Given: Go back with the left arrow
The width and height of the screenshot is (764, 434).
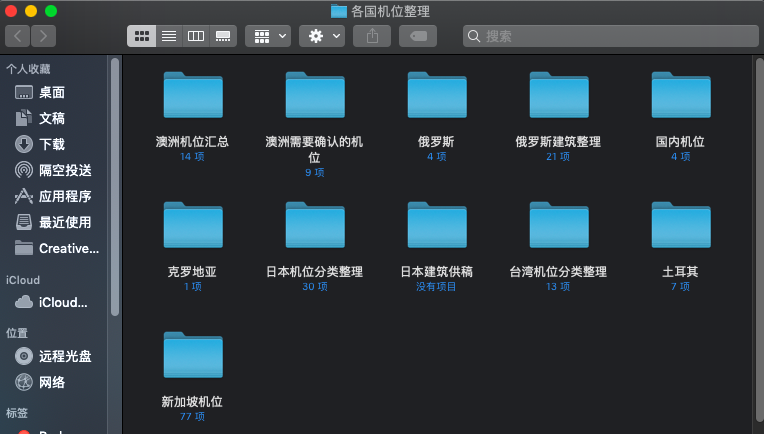Looking at the screenshot, I should point(17,36).
